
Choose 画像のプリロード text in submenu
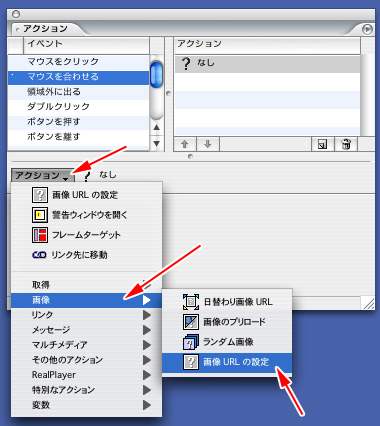pos(234,322)
